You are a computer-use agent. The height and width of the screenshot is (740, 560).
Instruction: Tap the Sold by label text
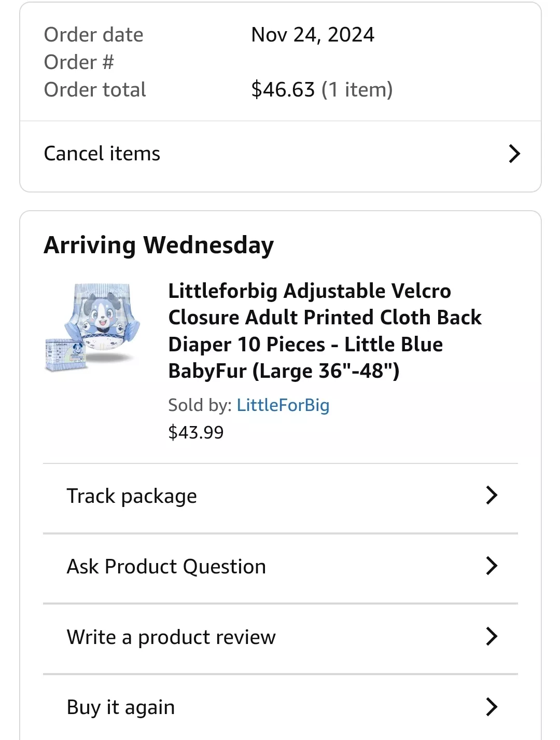click(x=200, y=405)
